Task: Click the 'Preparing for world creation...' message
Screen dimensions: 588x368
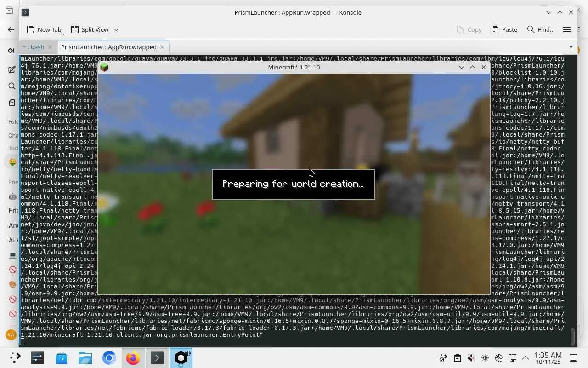Action: [293, 184]
